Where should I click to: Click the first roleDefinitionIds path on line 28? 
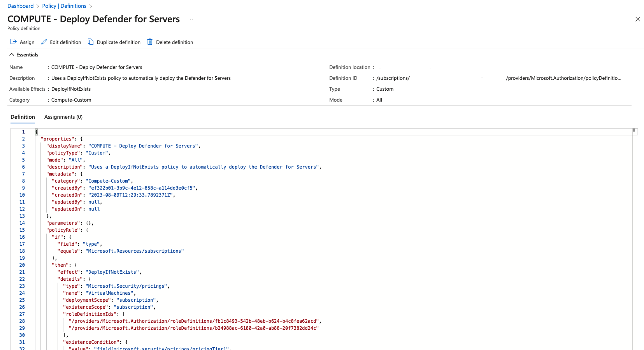tap(194, 321)
